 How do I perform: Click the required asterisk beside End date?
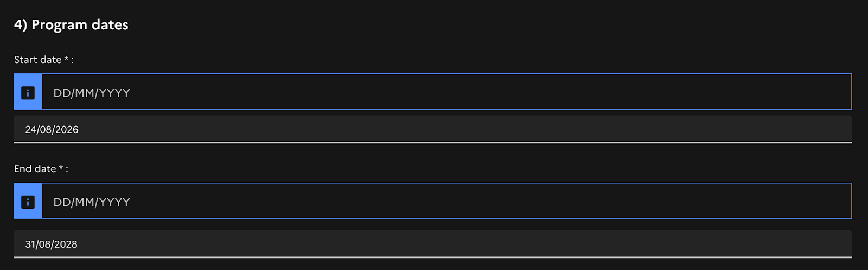point(61,168)
